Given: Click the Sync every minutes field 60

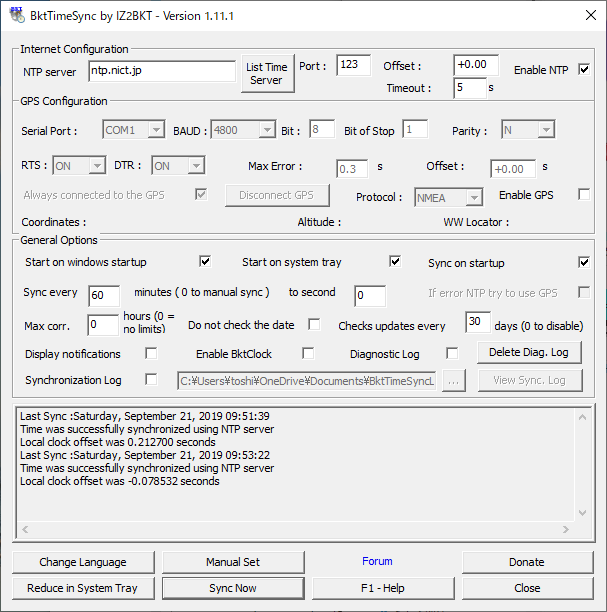Looking at the screenshot, I should [x=104, y=296].
